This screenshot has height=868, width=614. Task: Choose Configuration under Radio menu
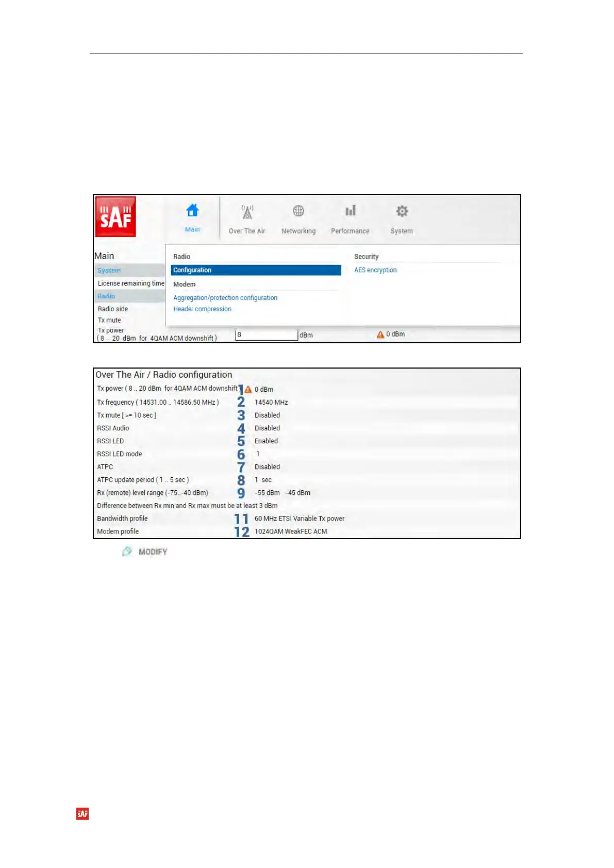point(256,270)
